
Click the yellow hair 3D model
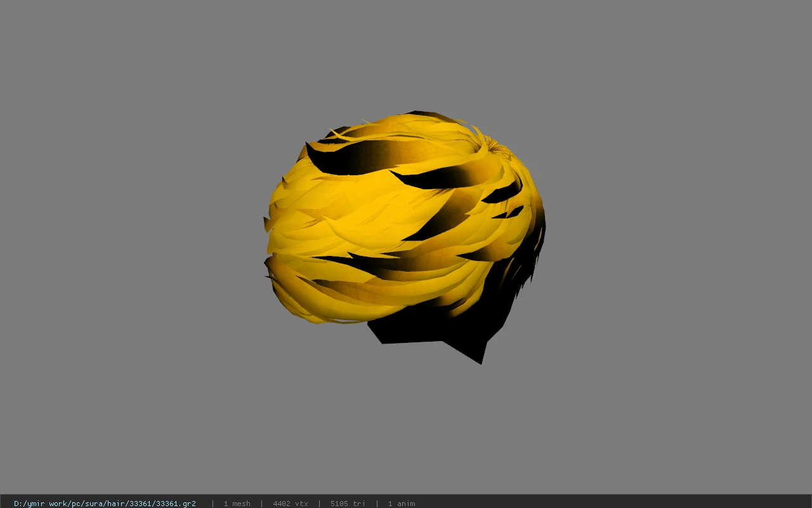click(x=405, y=236)
